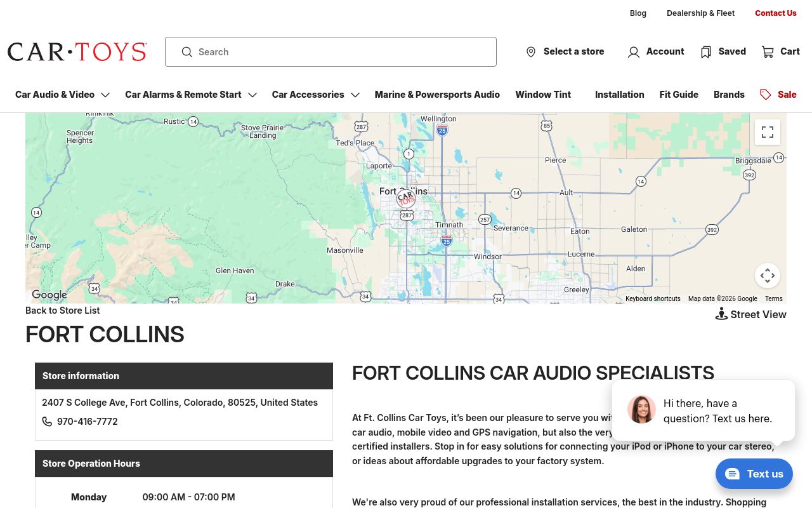This screenshot has width=812, height=508.
Task: Click the store address text
Action: [180, 403]
